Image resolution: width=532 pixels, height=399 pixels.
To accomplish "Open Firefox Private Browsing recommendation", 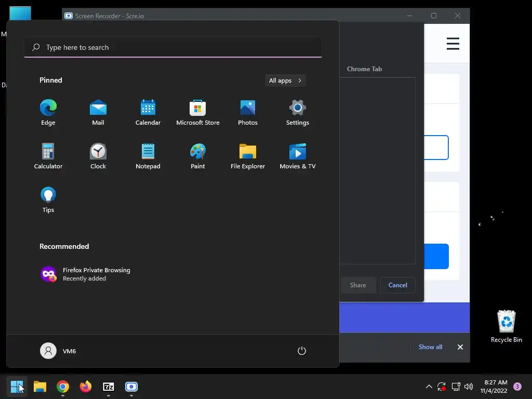I will 86,274.
